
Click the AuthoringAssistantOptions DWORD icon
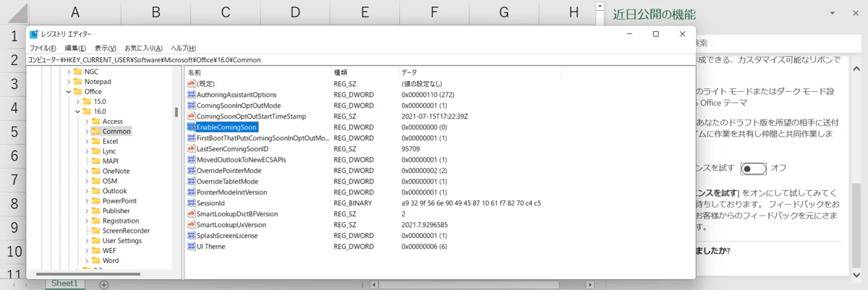(192, 95)
